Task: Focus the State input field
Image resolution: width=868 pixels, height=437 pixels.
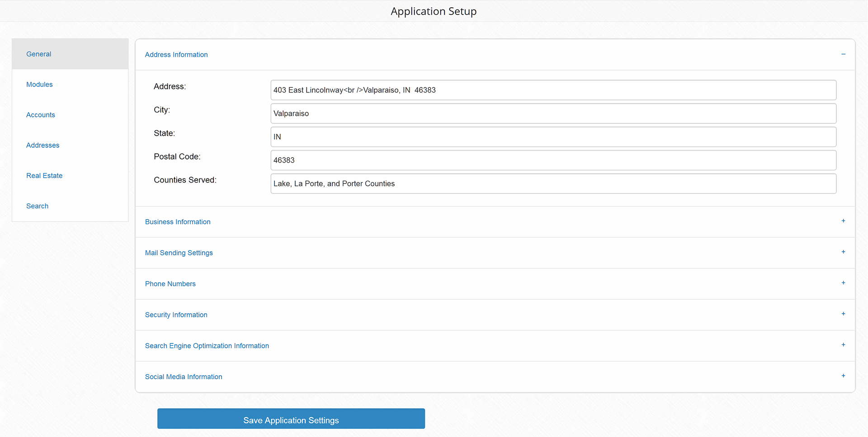Action: click(553, 137)
